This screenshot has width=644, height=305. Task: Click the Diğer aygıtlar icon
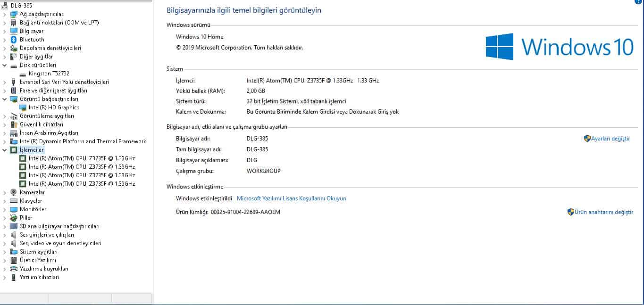[14, 57]
